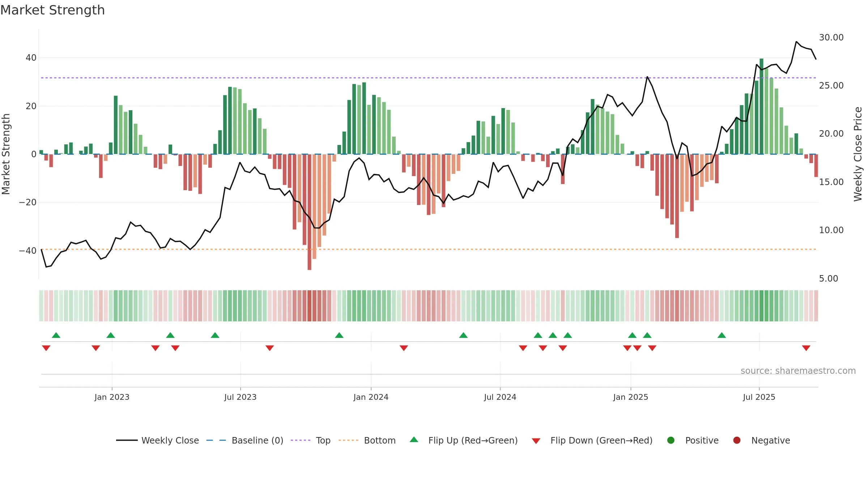The height and width of the screenshot is (488, 868).
Task: Click the Market Strength chart title
Action: click(52, 10)
